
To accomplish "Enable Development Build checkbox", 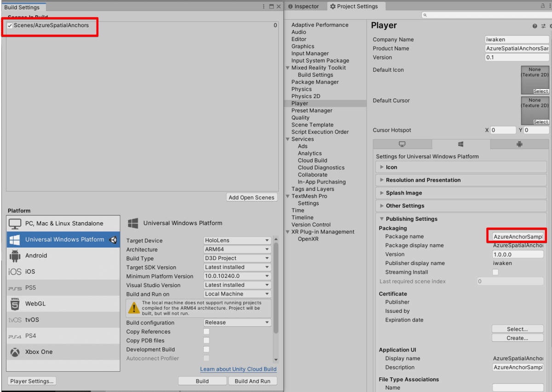I will (x=207, y=350).
